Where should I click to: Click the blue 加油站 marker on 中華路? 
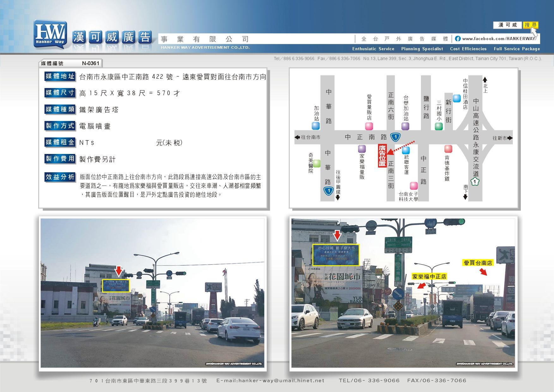pyautogui.click(x=316, y=126)
